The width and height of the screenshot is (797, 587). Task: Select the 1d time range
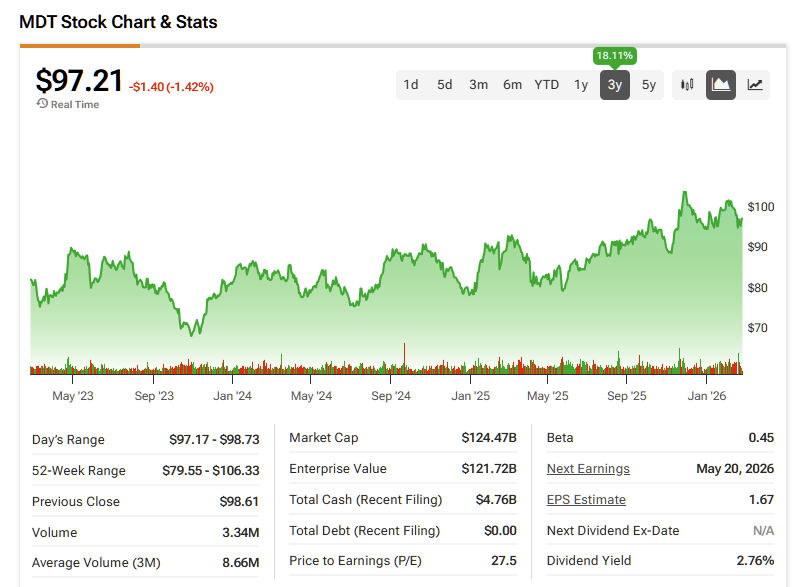click(411, 85)
